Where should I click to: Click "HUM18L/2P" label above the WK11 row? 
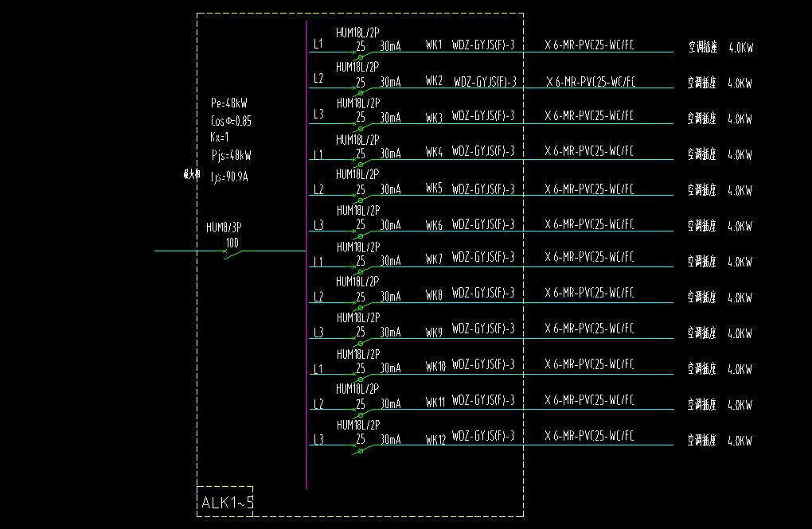(358, 389)
